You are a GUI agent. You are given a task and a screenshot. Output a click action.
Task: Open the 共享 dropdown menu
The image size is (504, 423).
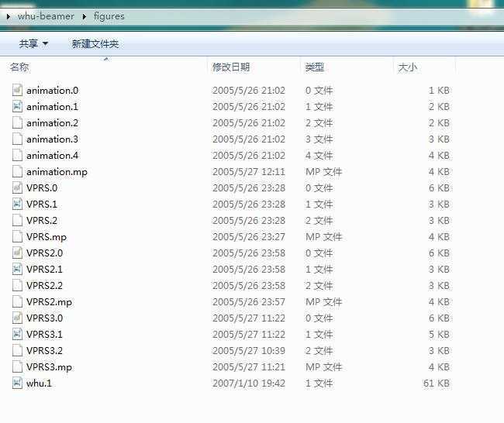click(33, 43)
